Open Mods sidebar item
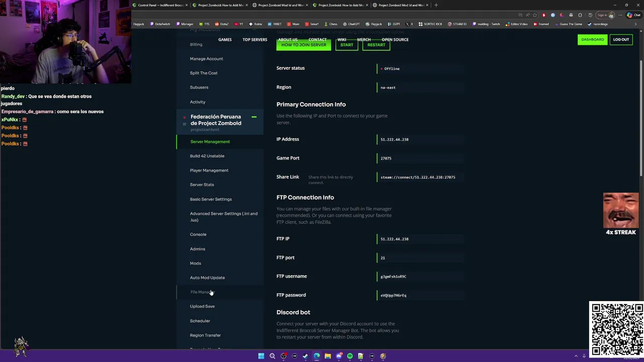Viewport: 644px width, 362px height. click(195, 263)
